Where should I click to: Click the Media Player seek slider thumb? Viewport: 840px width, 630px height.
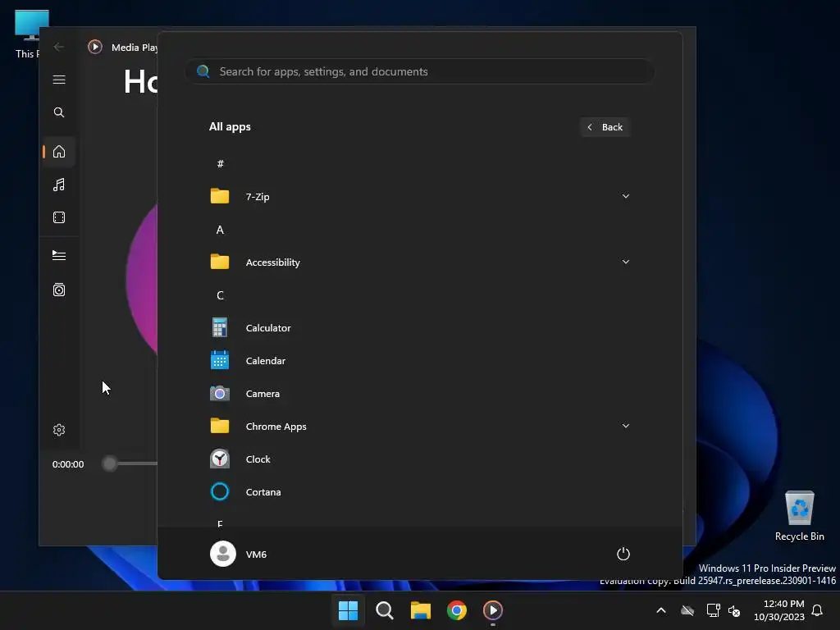[109, 464]
